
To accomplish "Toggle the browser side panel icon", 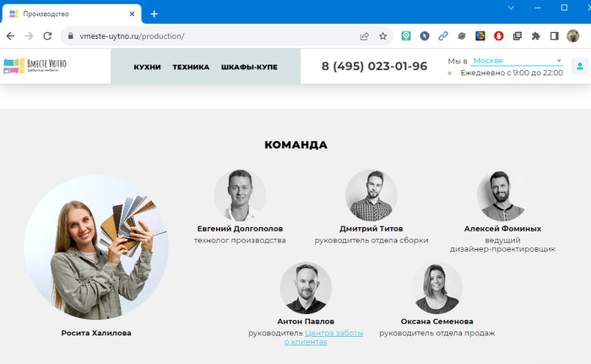I will (555, 36).
